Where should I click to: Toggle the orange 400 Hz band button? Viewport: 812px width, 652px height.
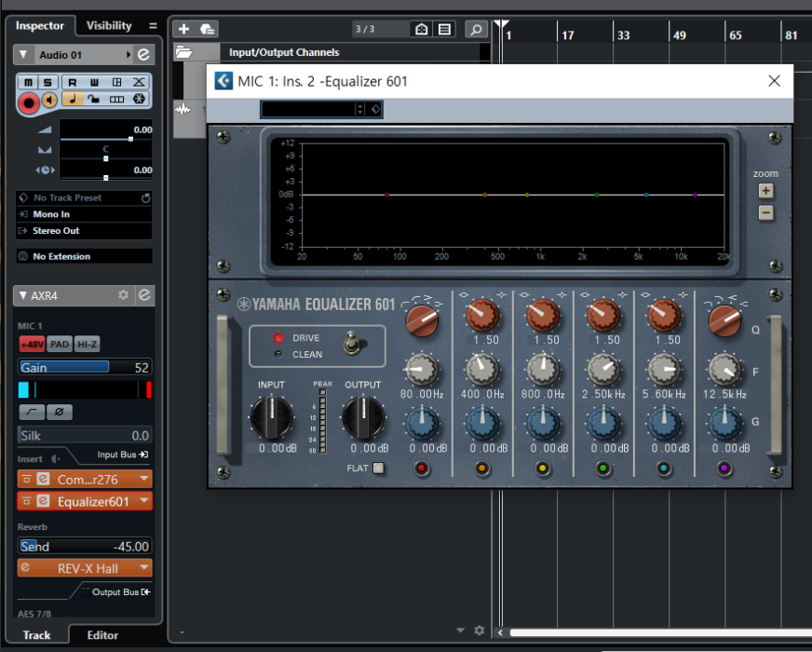[482, 469]
